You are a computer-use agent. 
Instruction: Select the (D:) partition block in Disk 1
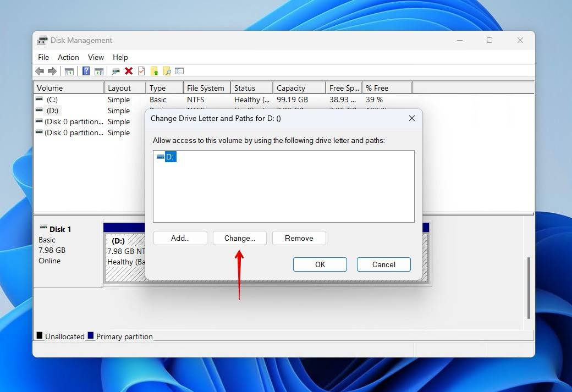coord(125,258)
